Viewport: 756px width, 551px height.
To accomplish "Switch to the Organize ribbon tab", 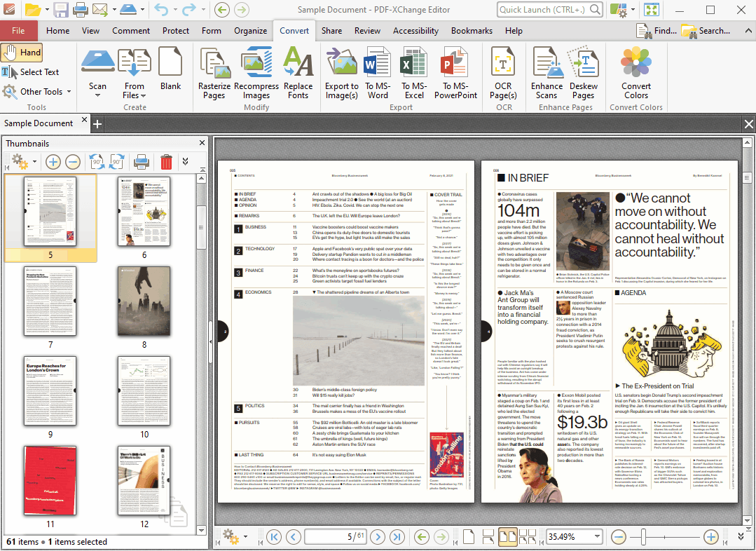I will point(250,31).
